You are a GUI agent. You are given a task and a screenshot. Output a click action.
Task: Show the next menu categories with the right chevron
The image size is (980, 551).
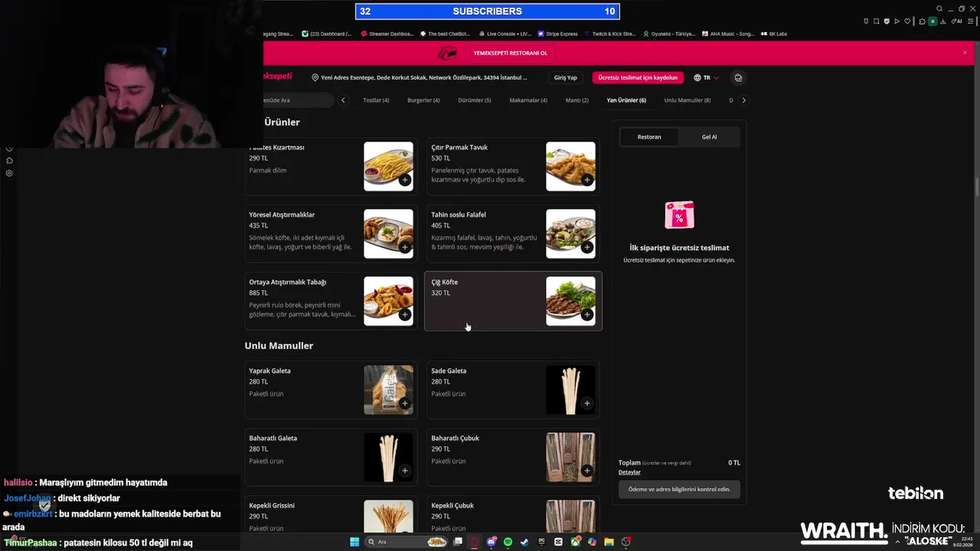tap(743, 100)
